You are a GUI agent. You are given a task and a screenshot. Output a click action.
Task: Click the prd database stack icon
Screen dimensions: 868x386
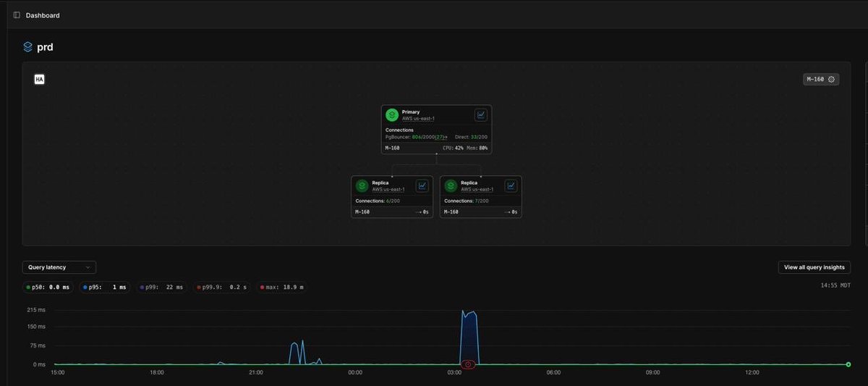click(x=27, y=47)
